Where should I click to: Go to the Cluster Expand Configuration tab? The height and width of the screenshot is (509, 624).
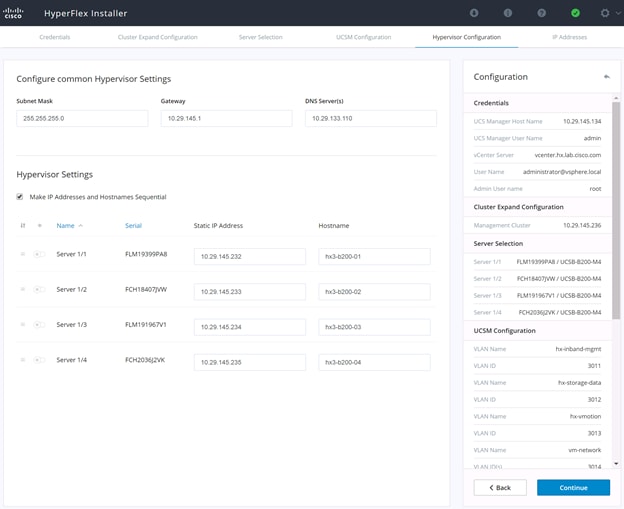pos(158,37)
